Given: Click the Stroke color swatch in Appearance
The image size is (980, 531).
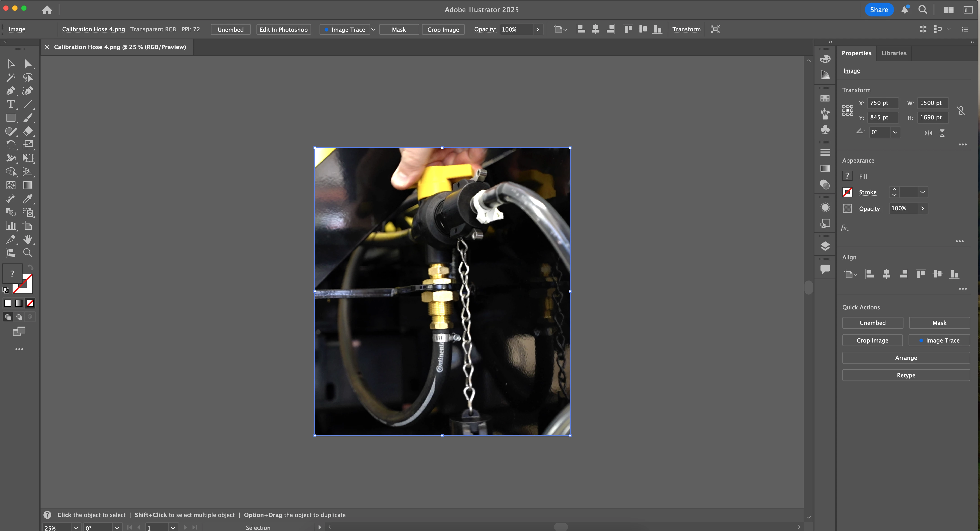Looking at the screenshot, I should tap(847, 192).
